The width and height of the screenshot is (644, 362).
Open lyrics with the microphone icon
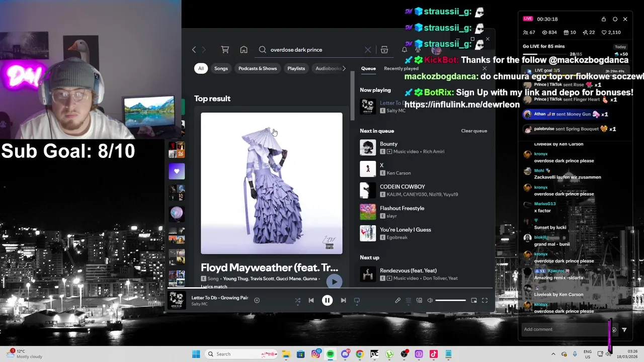(397, 300)
